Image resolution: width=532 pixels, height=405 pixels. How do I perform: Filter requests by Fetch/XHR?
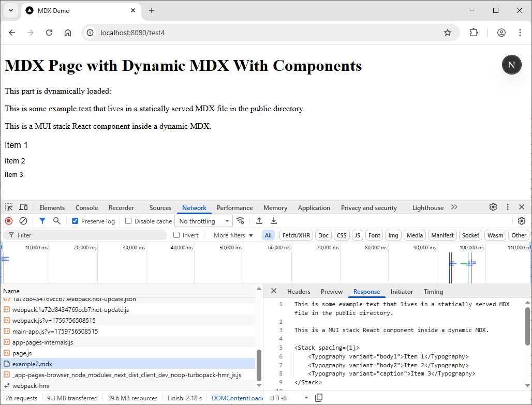(x=296, y=235)
